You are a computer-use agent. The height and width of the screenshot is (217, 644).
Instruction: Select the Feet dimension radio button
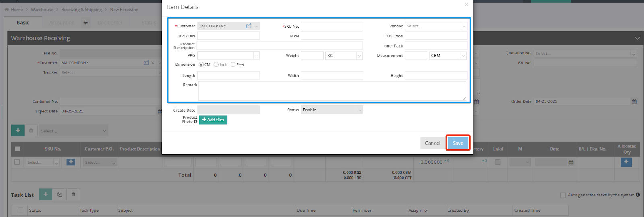(233, 65)
